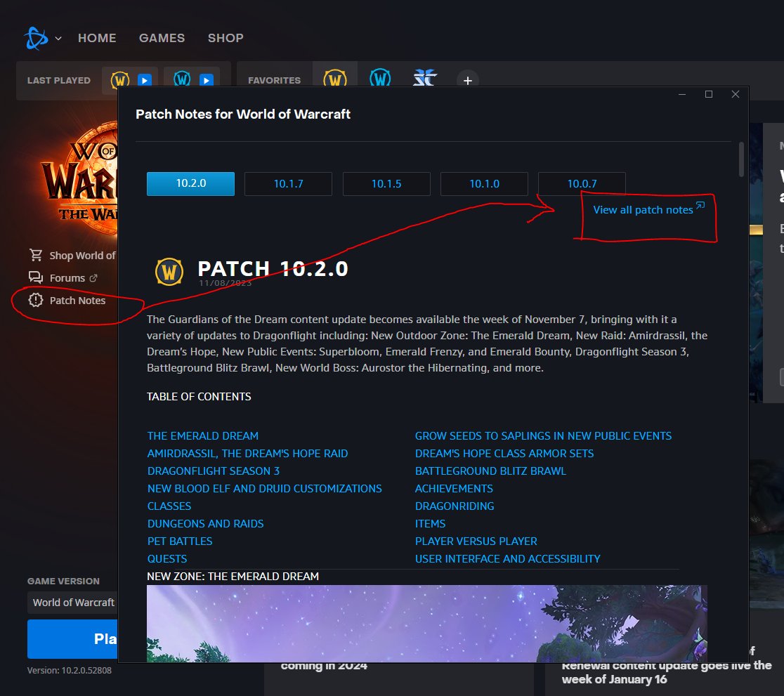Click the Patch Notes alert icon

36,300
